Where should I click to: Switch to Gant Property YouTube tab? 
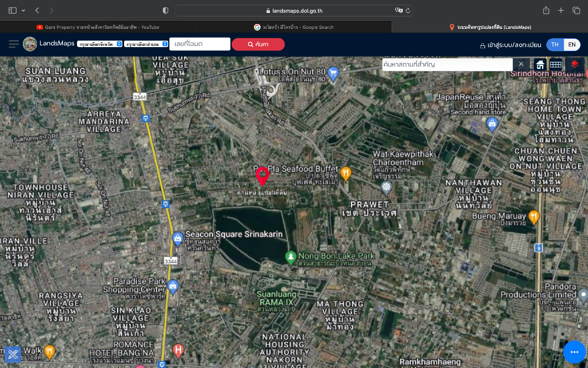[x=98, y=27]
